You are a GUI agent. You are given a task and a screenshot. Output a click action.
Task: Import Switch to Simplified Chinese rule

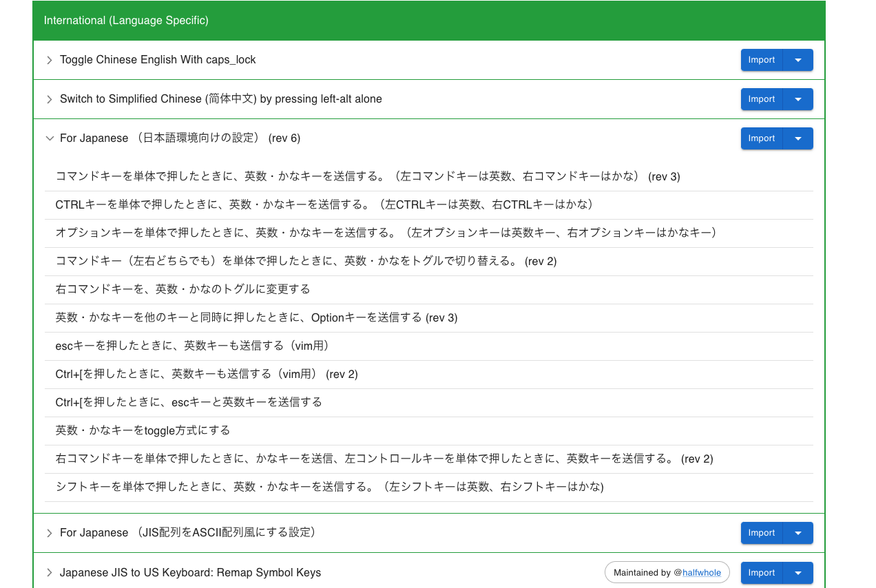[x=762, y=99]
